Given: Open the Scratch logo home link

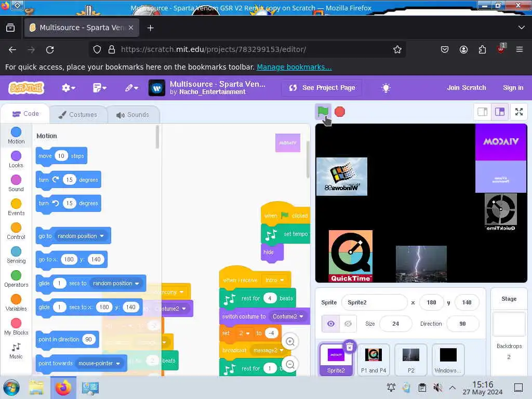Looking at the screenshot, I should tap(26, 88).
